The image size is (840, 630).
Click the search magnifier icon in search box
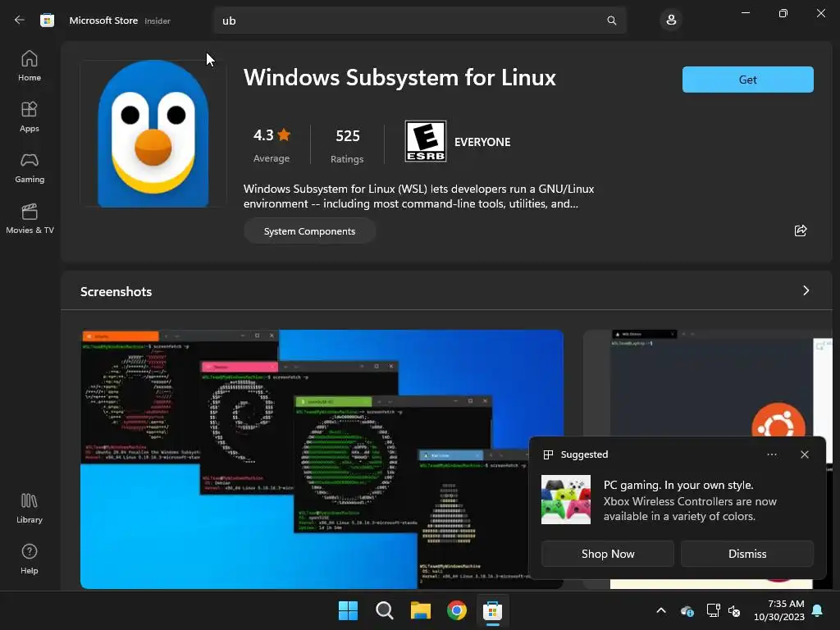(611, 21)
